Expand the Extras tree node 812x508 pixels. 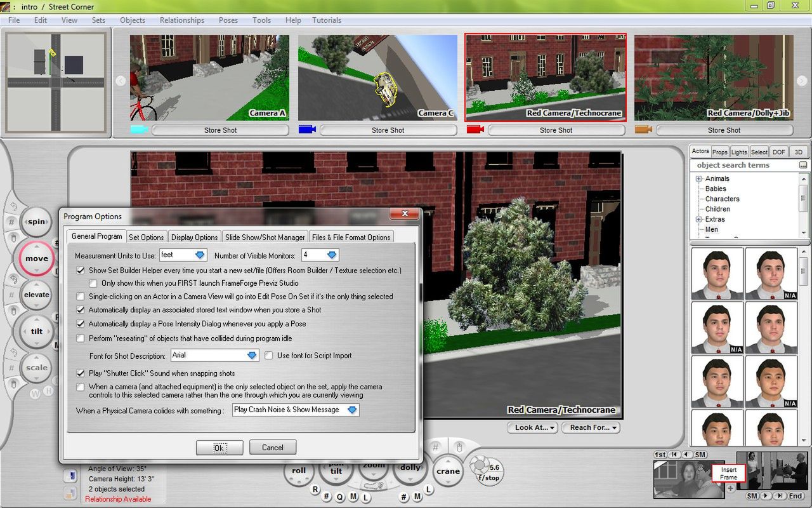coord(698,220)
